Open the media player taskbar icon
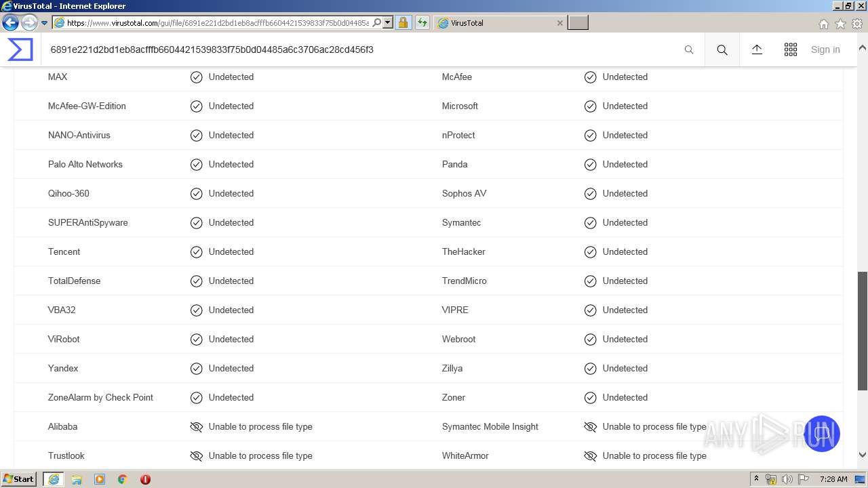The width and height of the screenshot is (868, 488). [x=100, y=479]
